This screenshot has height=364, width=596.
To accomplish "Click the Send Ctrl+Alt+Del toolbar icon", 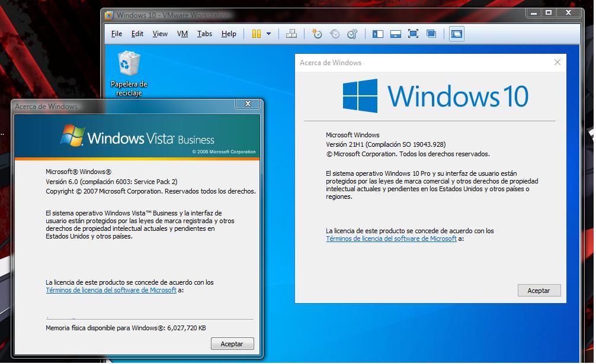I will pos(291,34).
